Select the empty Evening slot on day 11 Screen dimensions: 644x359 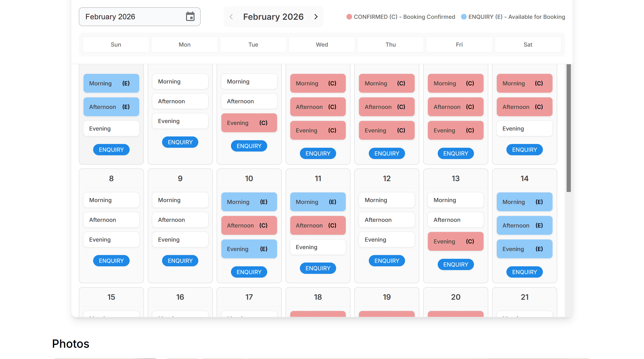pyautogui.click(x=318, y=247)
